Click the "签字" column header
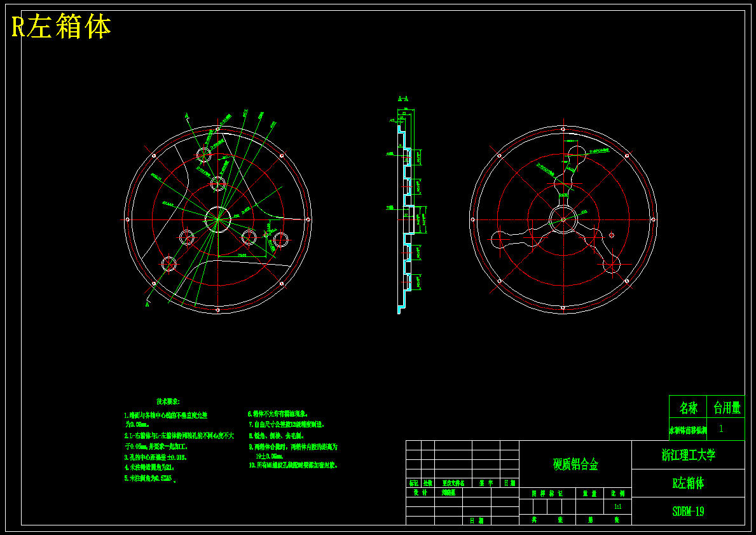 (486, 483)
